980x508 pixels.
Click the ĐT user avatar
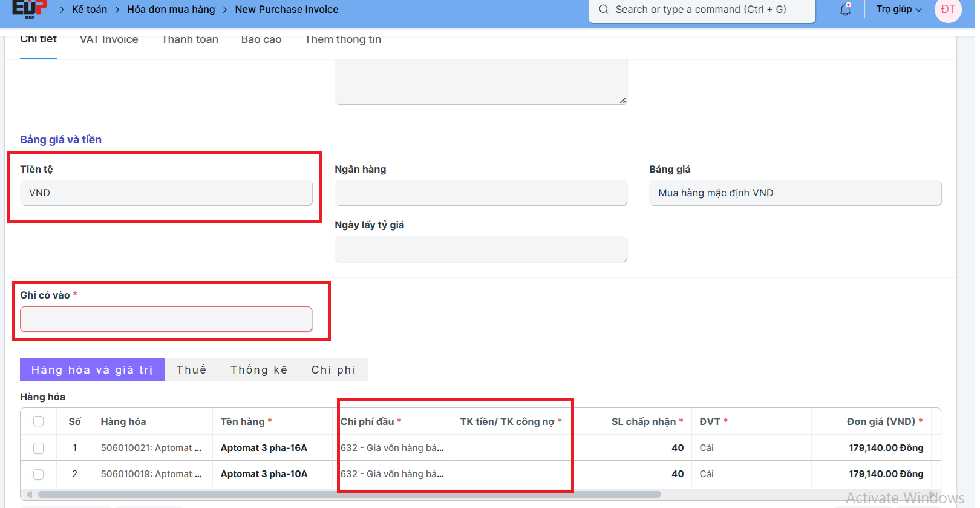[948, 10]
